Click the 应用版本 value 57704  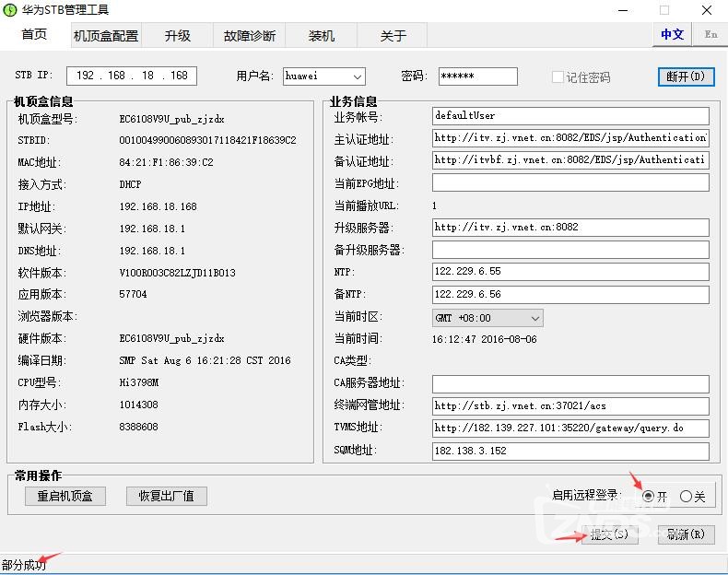tap(133, 294)
